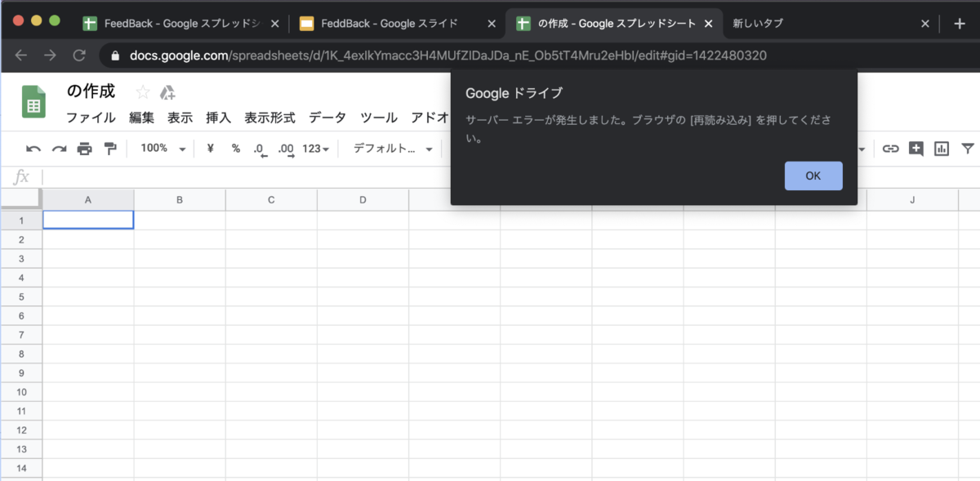980x481 pixels.
Task: Apply percent format icon
Action: pos(236,149)
